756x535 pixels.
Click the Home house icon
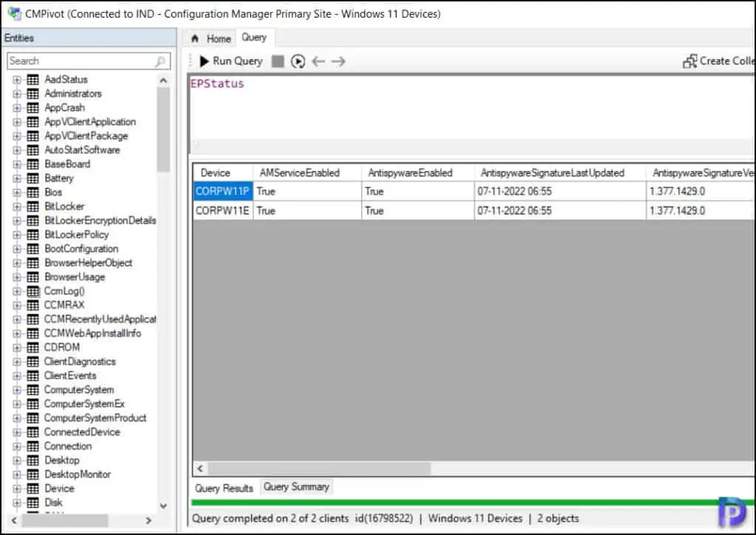pos(195,38)
